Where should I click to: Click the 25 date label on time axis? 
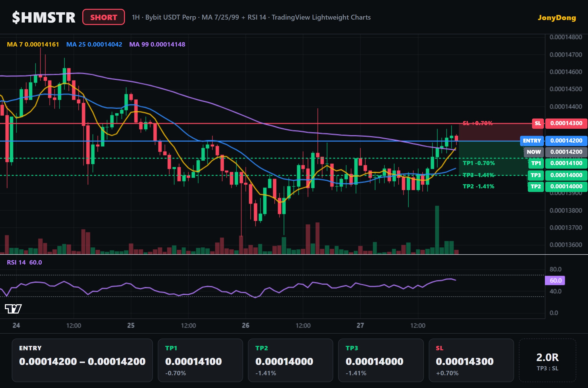point(131,325)
